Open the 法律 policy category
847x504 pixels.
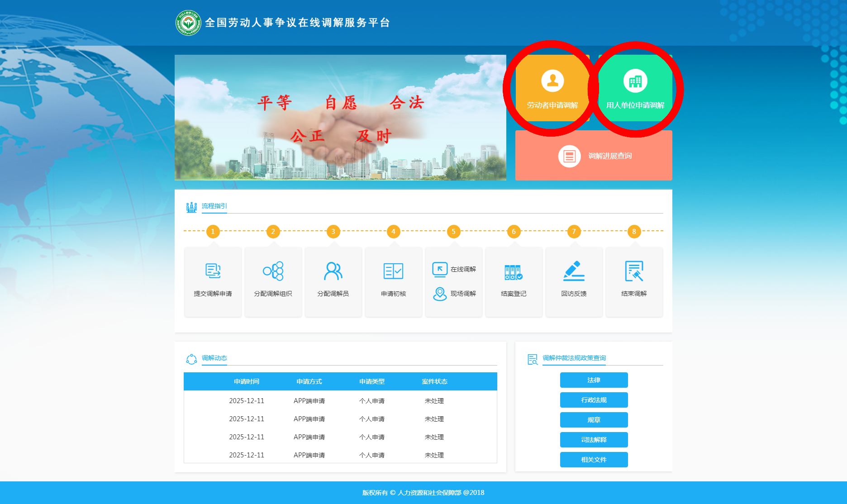(x=594, y=380)
